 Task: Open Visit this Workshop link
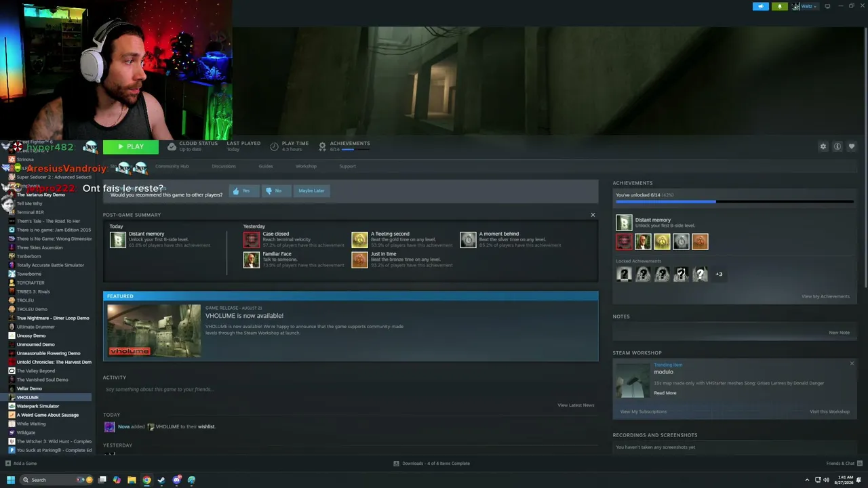click(x=829, y=411)
